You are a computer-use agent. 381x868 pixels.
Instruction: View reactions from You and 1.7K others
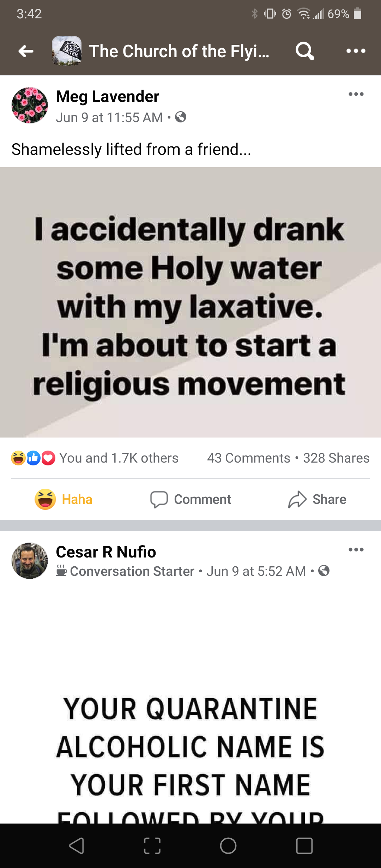[x=119, y=458]
